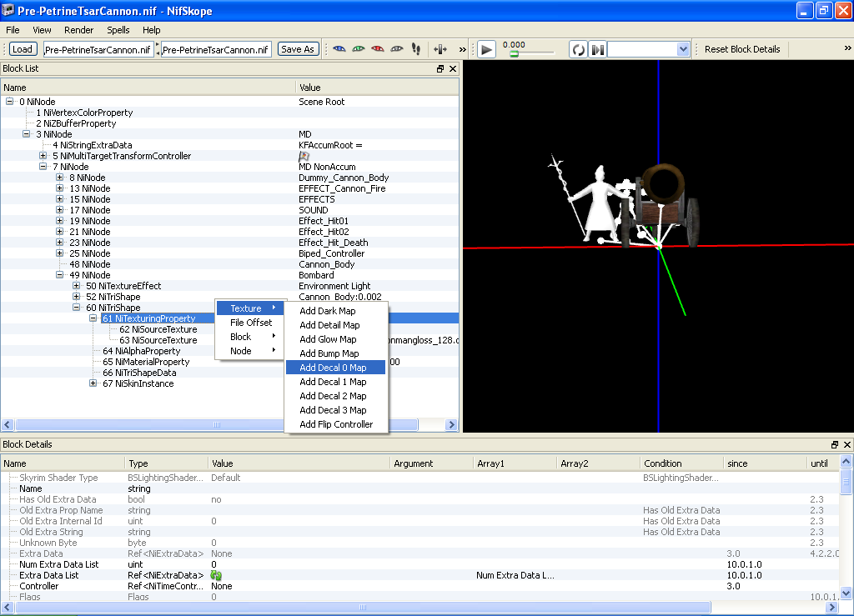Close the Block Details panel
854x616 pixels.
(847, 444)
